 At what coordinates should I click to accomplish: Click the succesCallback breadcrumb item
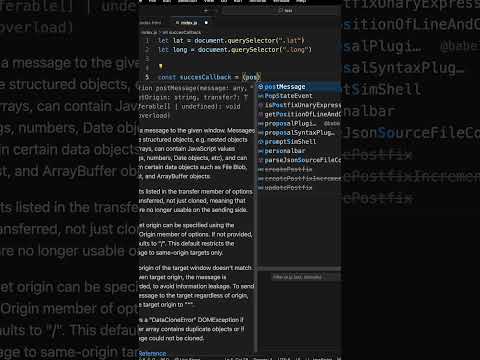(184, 32)
